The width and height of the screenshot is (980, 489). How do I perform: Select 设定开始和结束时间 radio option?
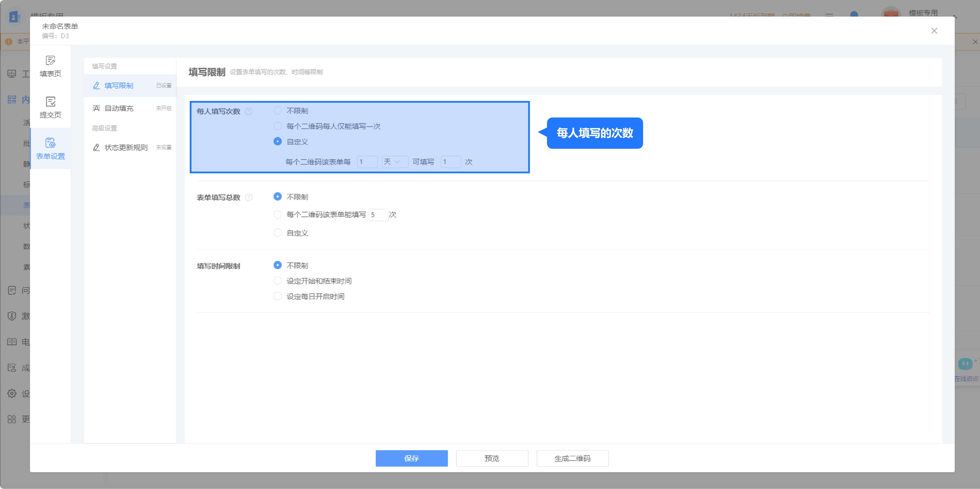278,281
